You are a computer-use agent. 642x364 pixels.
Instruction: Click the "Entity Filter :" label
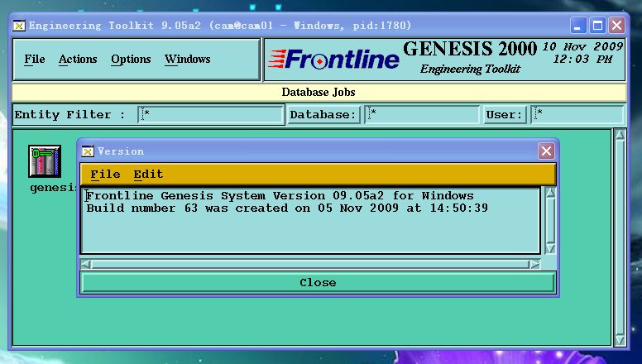tap(69, 115)
